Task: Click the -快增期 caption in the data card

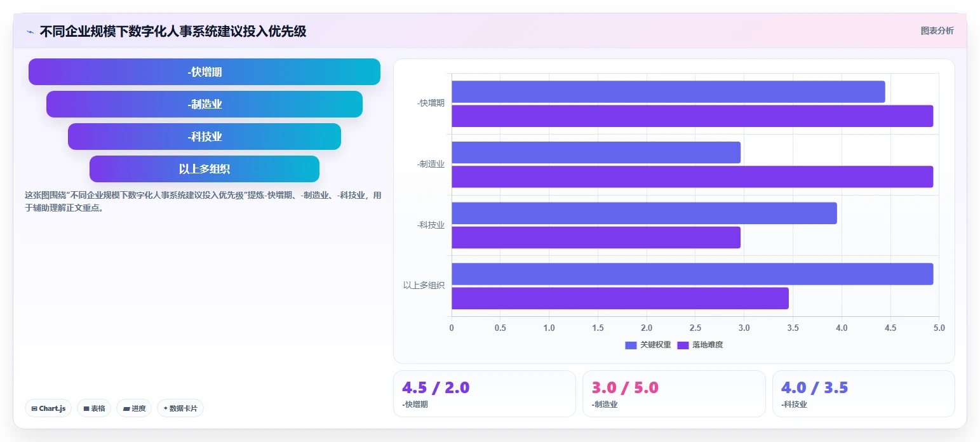Action: pyautogui.click(x=415, y=404)
